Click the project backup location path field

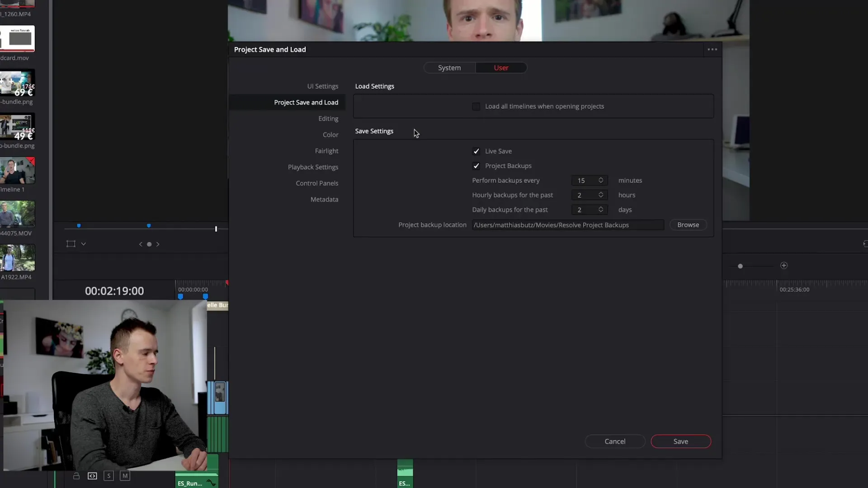[568, 225]
